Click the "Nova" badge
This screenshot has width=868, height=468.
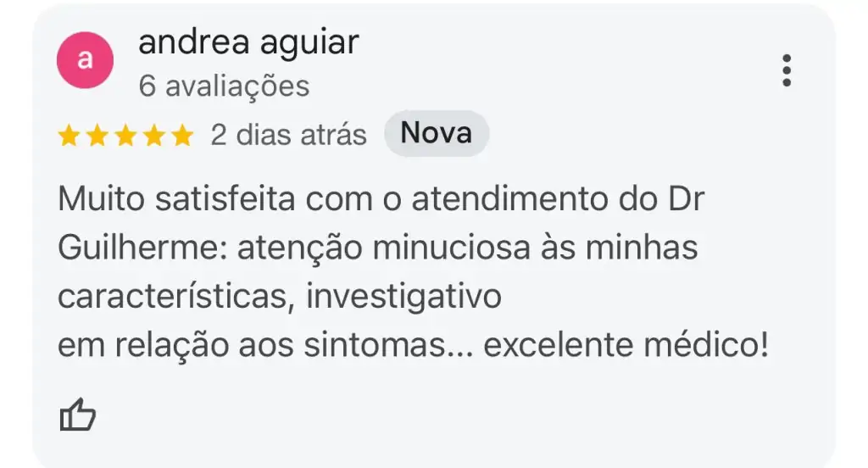[x=436, y=134]
